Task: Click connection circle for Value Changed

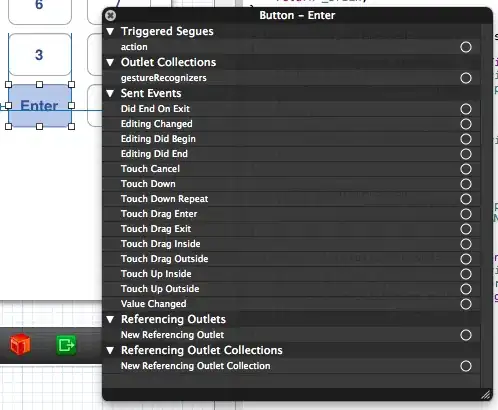Action: coord(466,304)
